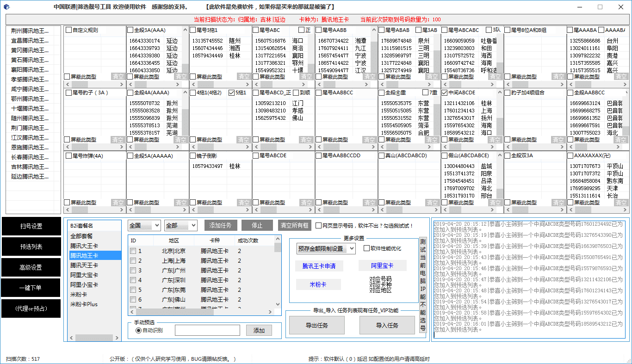Screen dimensions: 632x364
Task: Click the 添加任务 button
Action: (x=221, y=225)
